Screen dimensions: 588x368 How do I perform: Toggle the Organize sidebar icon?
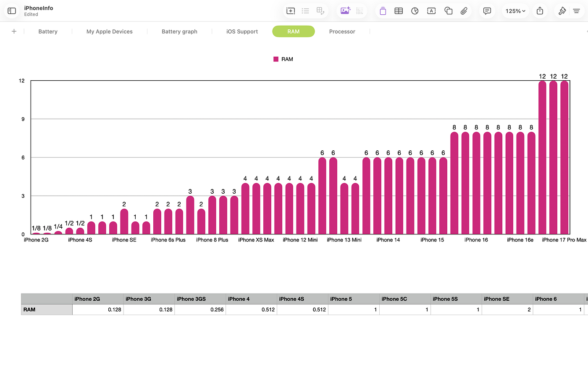point(577,11)
